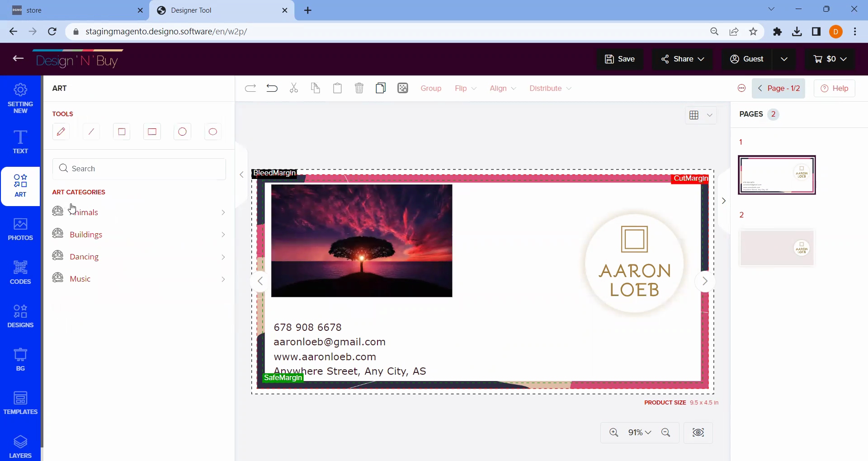Toggle the preview eye icon
Screen dimensions: 868x461
698,433
